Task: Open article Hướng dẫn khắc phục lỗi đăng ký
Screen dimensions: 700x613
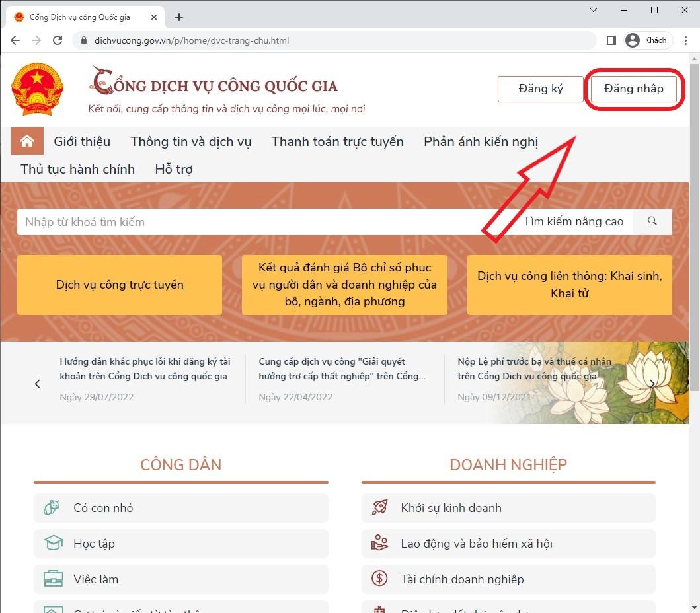Action: (145, 369)
